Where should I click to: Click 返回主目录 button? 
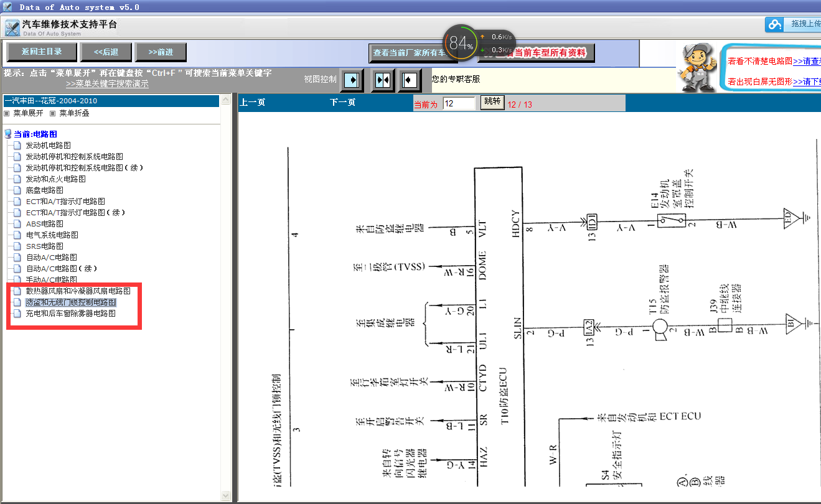pos(42,52)
